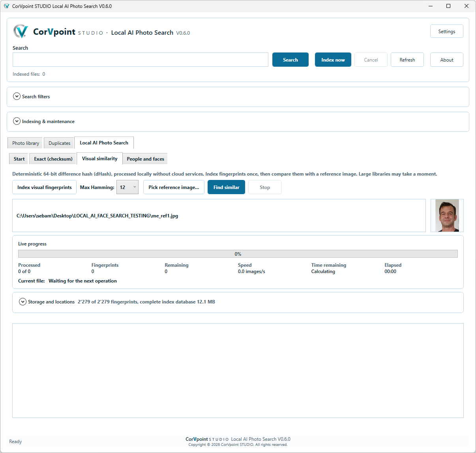Screen dimensions: 476x453
Task: Click 'Waiting for the next operation' text
Action: (x=82, y=281)
